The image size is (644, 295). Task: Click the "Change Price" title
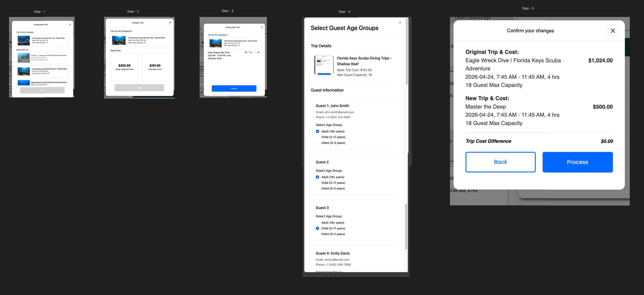(138, 23)
